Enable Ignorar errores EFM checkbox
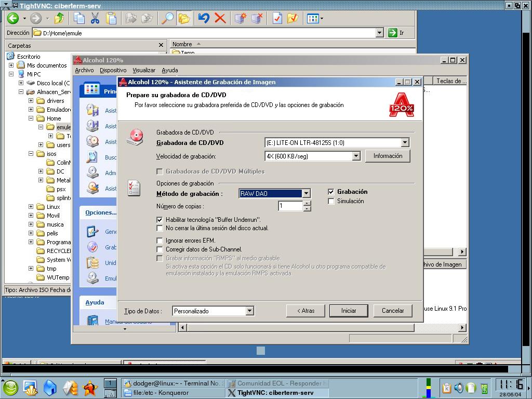The width and height of the screenshot is (532, 399). [159, 241]
